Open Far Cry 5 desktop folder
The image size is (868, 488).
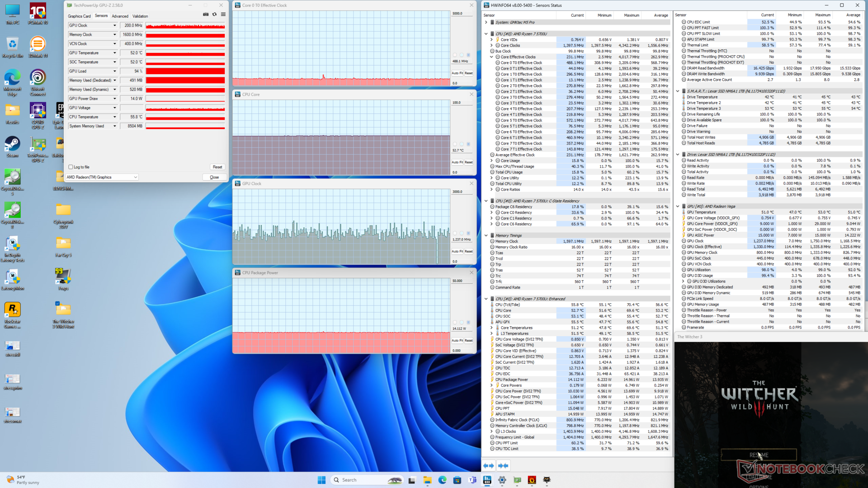click(63, 246)
